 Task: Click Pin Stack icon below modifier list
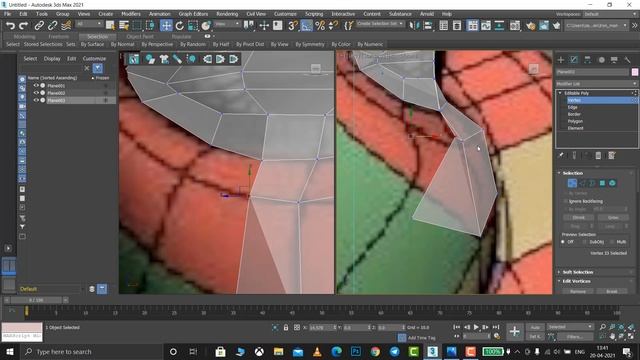pos(561,155)
